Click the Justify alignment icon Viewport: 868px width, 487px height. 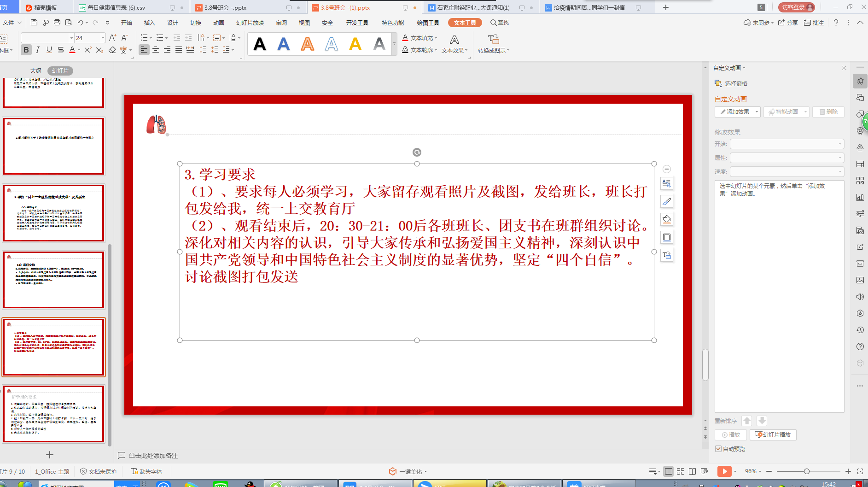point(179,50)
